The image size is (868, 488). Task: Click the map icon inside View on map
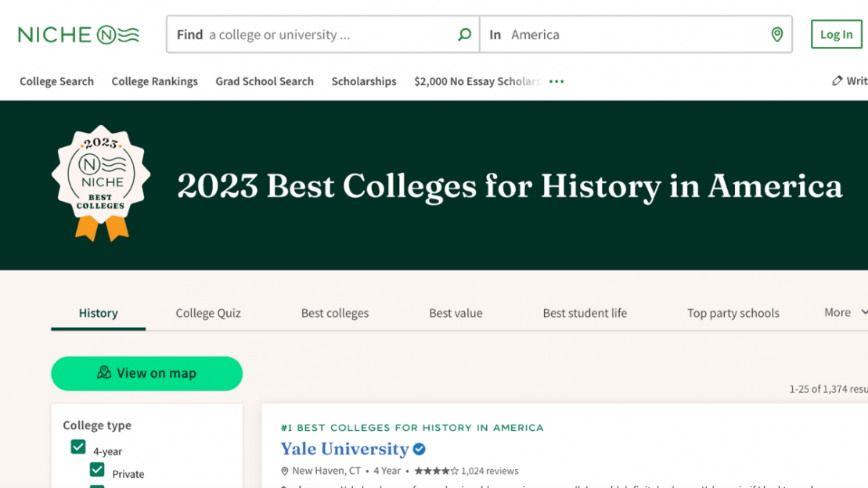click(x=104, y=374)
